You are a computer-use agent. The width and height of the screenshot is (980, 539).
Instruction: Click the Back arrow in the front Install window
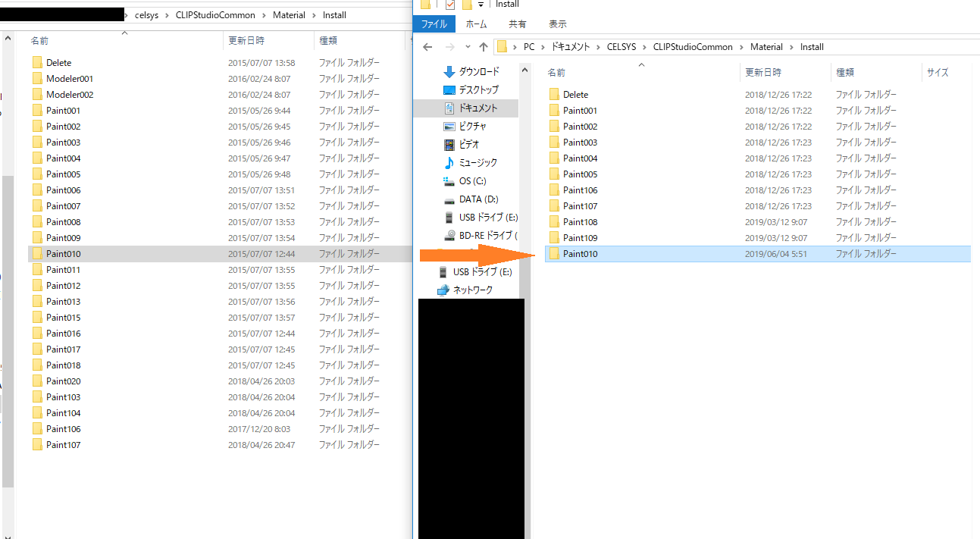click(427, 47)
